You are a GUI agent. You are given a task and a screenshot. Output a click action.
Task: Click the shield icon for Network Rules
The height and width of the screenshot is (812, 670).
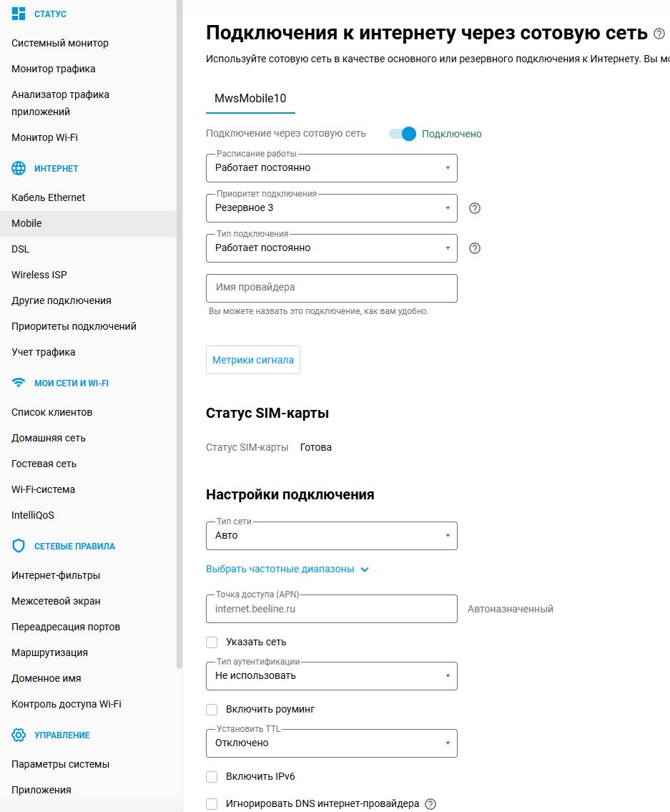pyautogui.click(x=19, y=546)
